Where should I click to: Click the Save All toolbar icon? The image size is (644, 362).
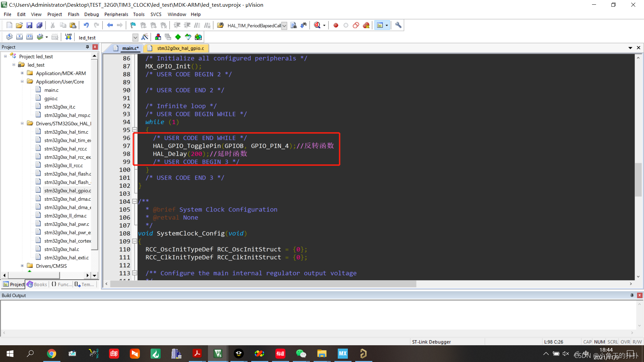click(x=39, y=25)
